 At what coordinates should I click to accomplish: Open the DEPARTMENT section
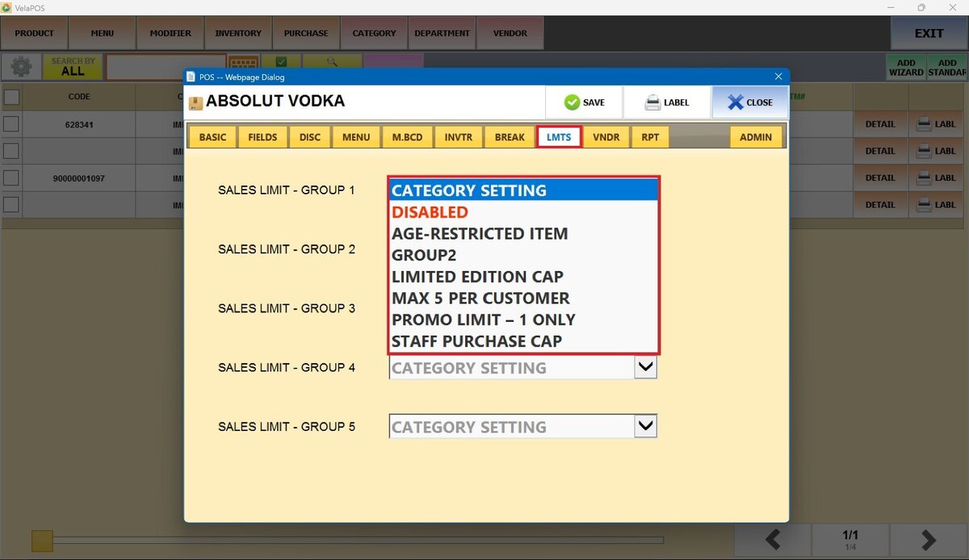click(442, 33)
